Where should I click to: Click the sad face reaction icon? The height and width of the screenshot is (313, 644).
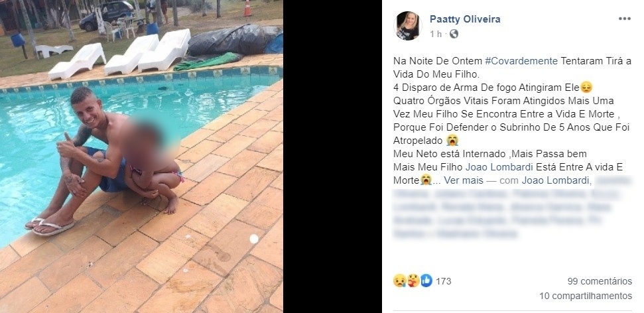coord(399,281)
